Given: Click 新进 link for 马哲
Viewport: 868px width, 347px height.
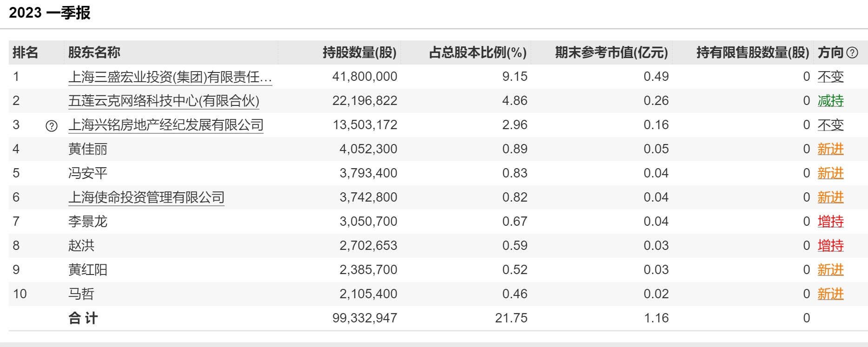Looking at the screenshot, I should click(x=830, y=294).
